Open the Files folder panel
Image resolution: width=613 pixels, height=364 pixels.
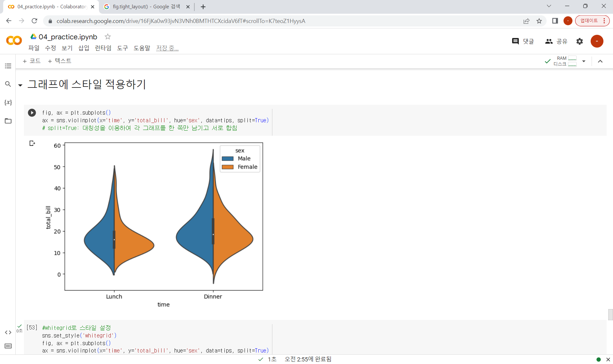click(x=8, y=121)
